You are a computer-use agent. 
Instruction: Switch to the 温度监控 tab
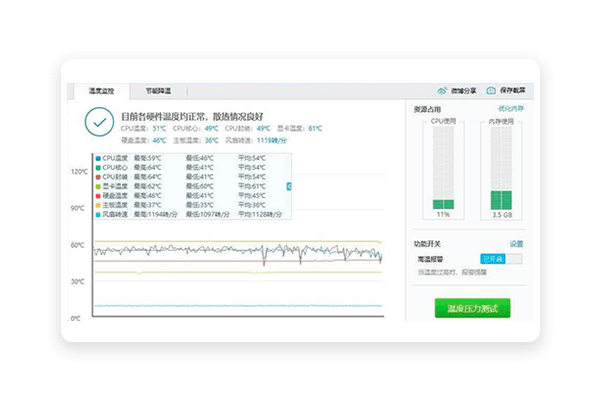[101, 90]
